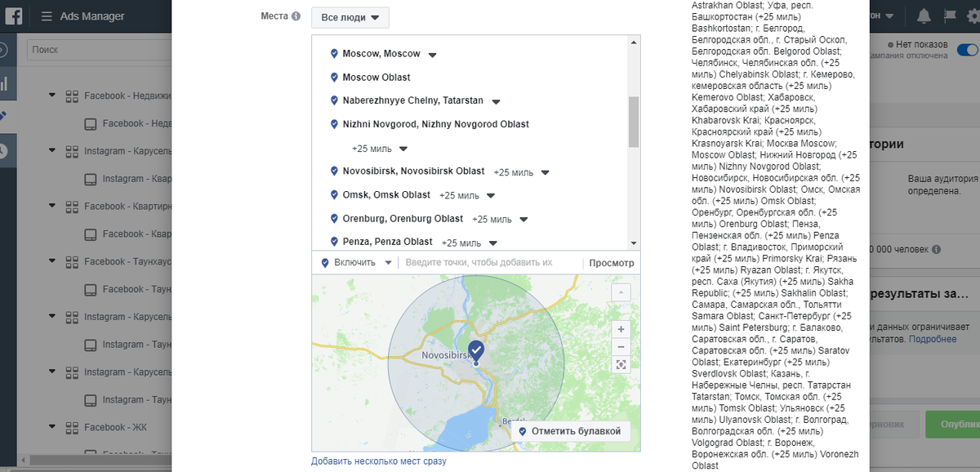Open the Включить include dropdown
980x472 pixels.
click(x=357, y=263)
